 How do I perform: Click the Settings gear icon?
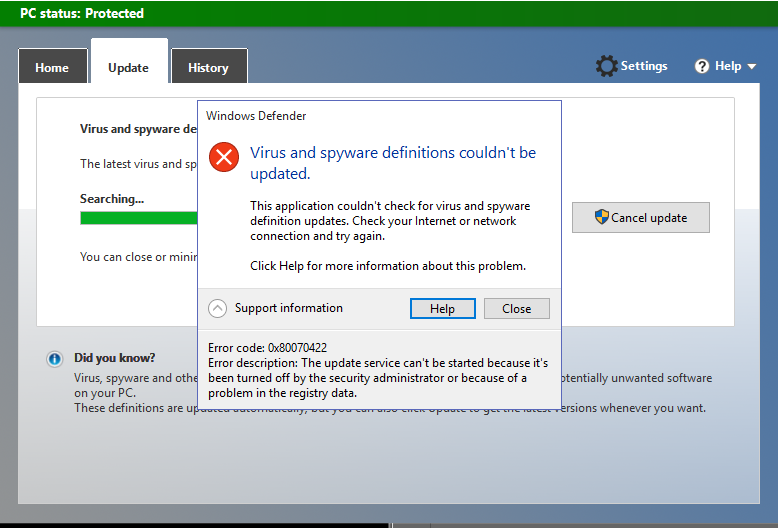[606, 66]
